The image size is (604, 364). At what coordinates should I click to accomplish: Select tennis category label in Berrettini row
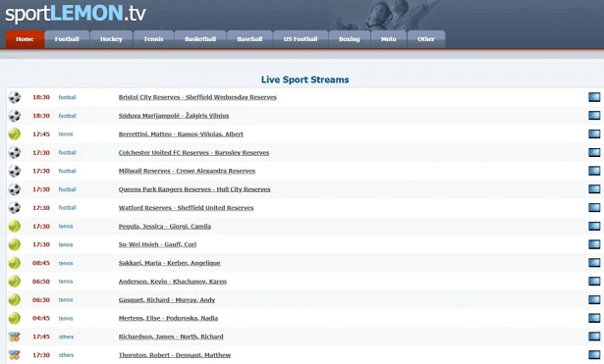pos(66,134)
